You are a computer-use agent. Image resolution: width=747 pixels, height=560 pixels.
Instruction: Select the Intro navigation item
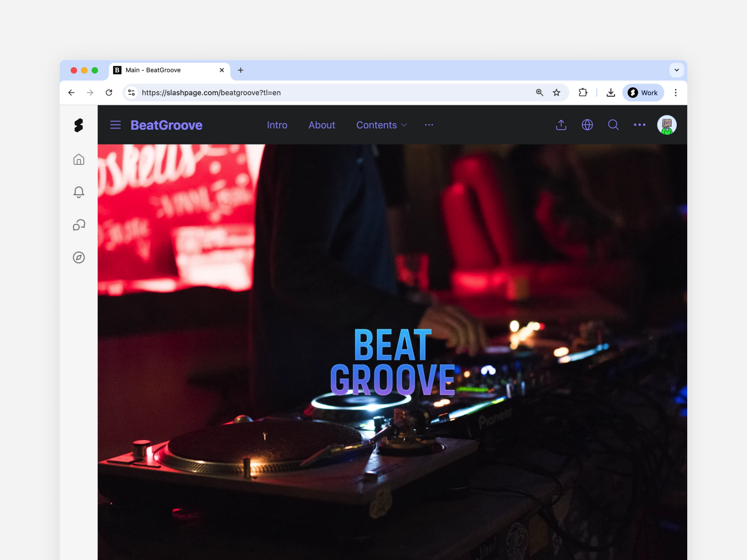tap(277, 125)
